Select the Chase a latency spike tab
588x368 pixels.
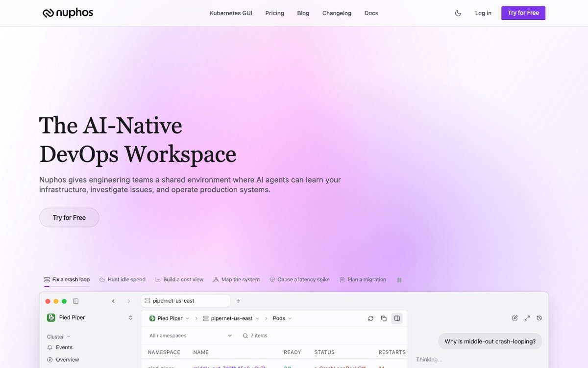click(299, 280)
